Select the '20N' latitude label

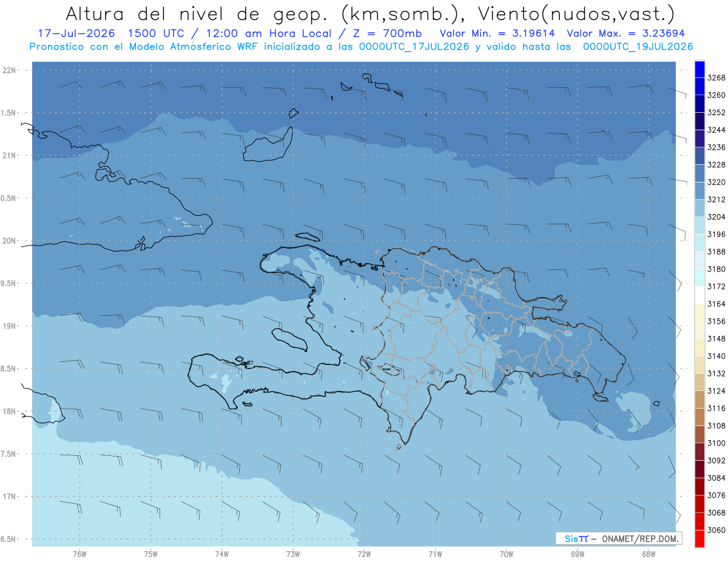[9, 241]
